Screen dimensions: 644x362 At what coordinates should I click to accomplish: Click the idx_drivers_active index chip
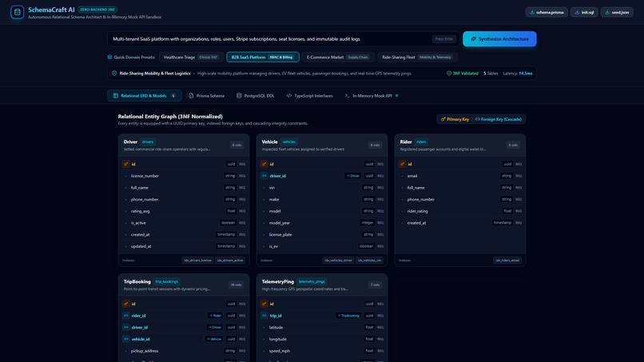[230, 260]
